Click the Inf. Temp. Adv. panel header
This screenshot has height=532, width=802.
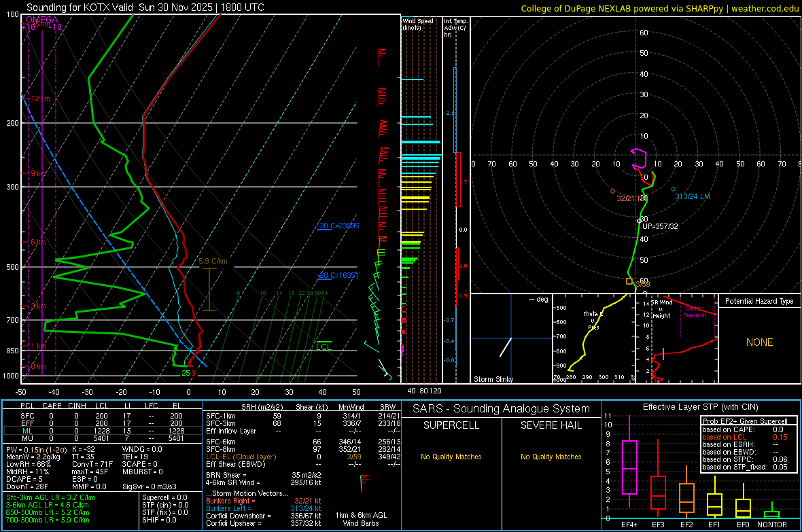click(455, 28)
